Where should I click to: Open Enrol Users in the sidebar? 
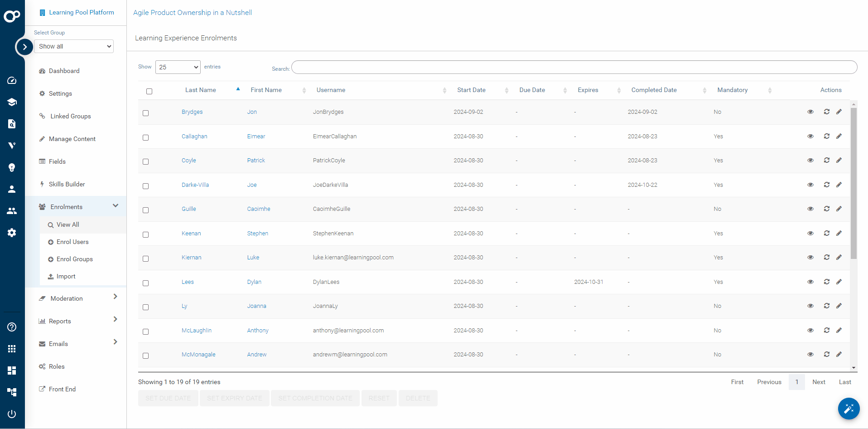[x=72, y=242]
